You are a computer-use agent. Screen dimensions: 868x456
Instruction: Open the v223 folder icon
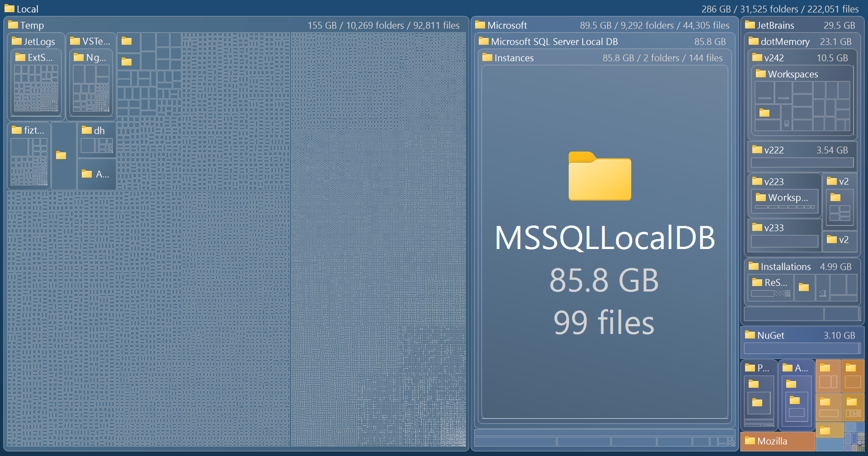[x=757, y=181]
